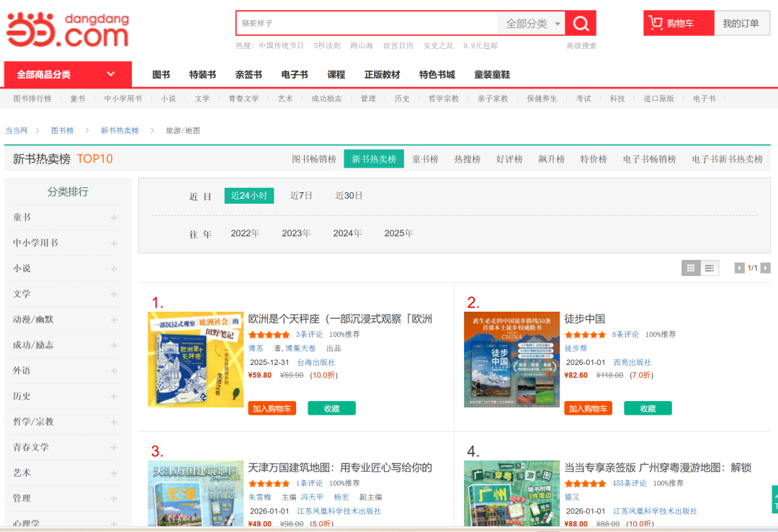Open 童装童鞋 navigation menu item
Screen dimensions: 778x532
[492, 74]
